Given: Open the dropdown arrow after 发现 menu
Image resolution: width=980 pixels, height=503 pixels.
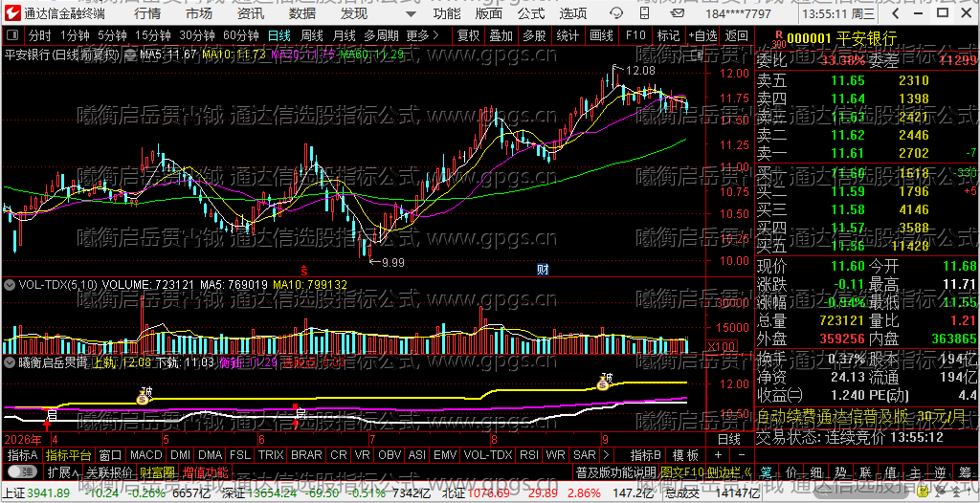Looking at the screenshot, I should pyautogui.click(x=410, y=13).
